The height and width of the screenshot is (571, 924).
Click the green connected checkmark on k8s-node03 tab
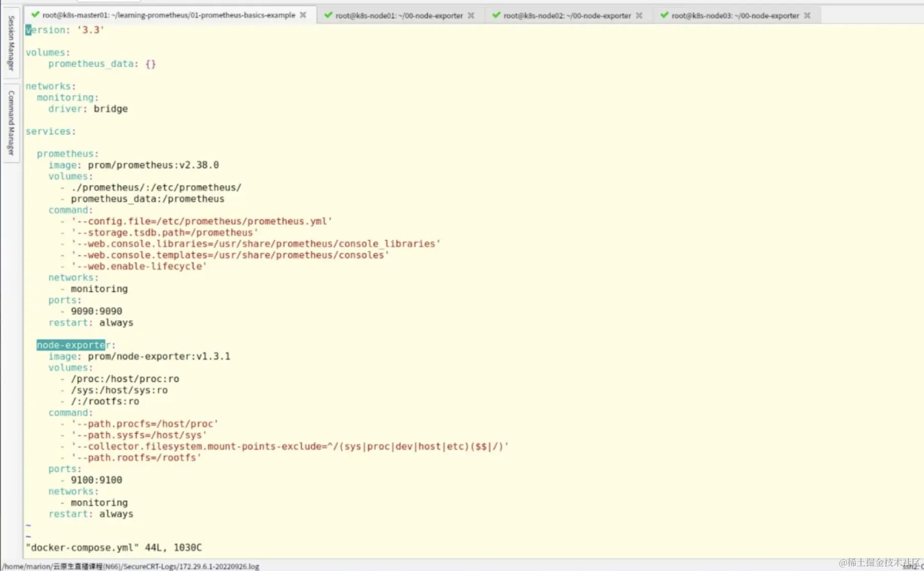(x=664, y=15)
